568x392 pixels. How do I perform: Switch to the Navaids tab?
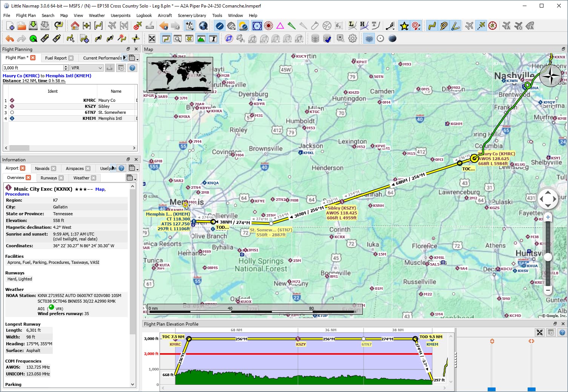pyautogui.click(x=45, y=168)
